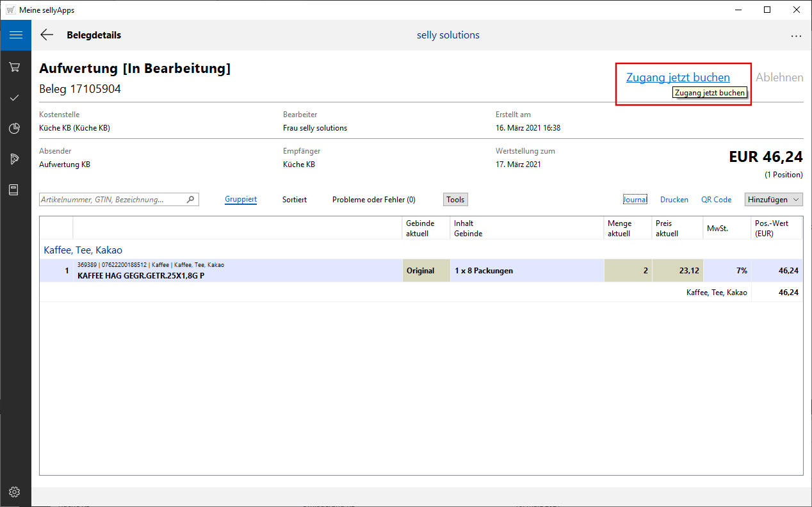Image resolution: width=812 pixels, height=507 pixels.
Task: Click the Drucken print link
Action: [x=674, y=200]
